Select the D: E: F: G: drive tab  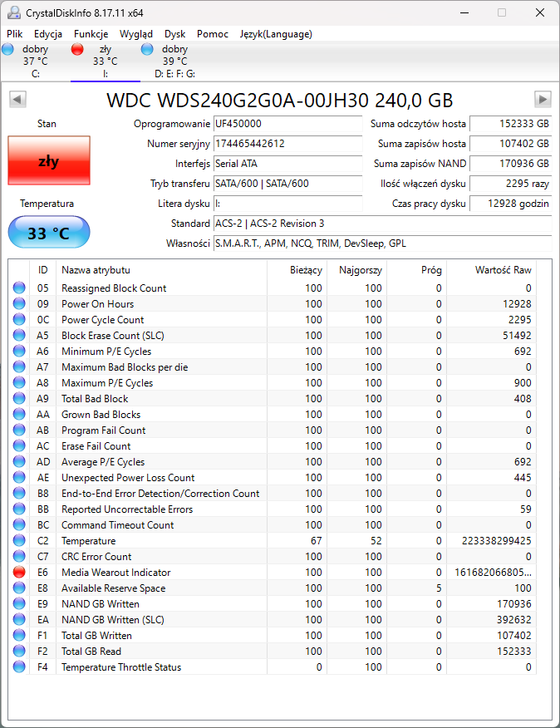coord(174,61)
